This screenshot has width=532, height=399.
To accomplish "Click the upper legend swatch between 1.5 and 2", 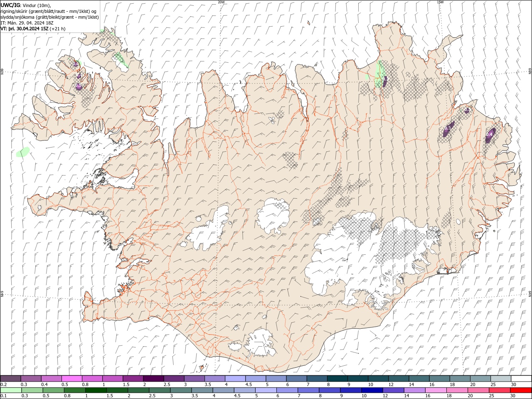I will [x=133, y=379].
